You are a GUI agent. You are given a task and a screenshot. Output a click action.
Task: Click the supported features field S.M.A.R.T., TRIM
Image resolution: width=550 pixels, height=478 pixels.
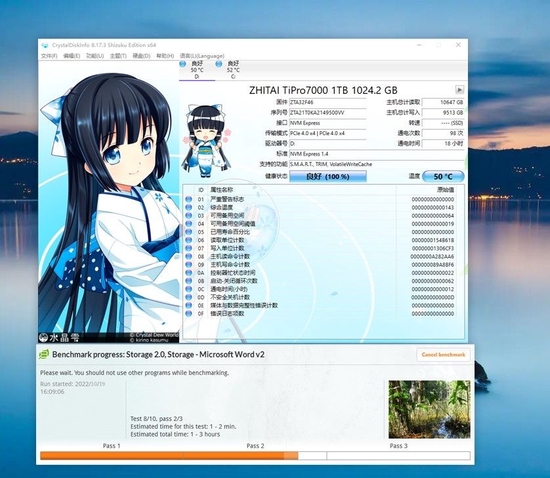point(377,164)
